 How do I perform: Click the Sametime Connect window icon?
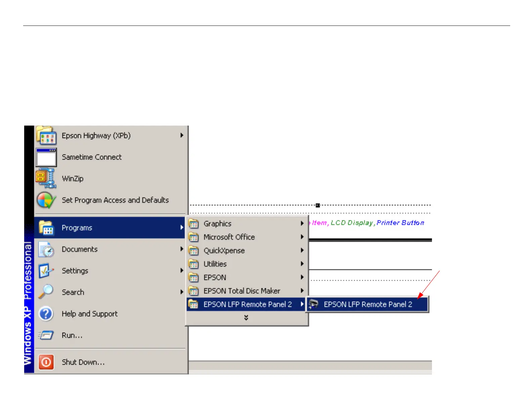coord(46,157)
